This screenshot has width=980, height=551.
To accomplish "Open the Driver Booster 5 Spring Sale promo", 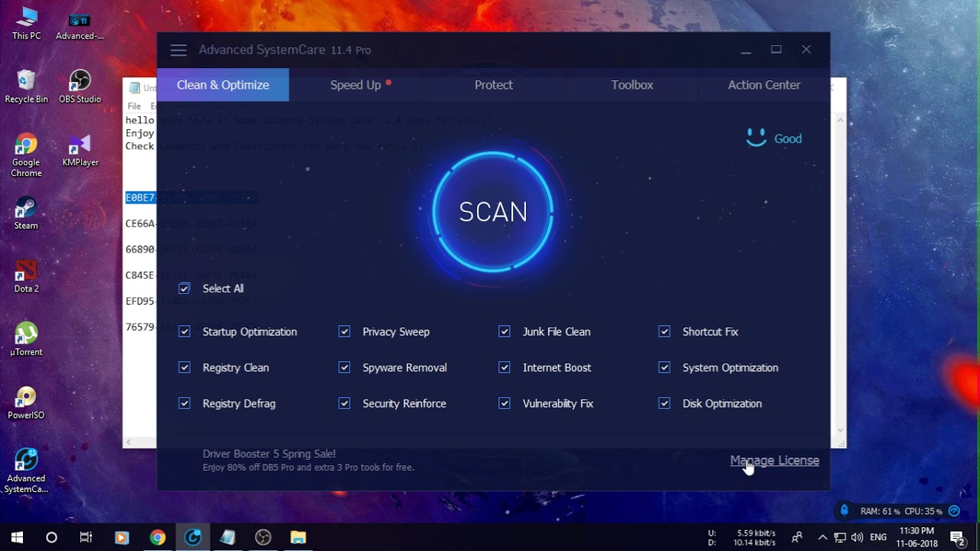I will click(x=309, y=460).
